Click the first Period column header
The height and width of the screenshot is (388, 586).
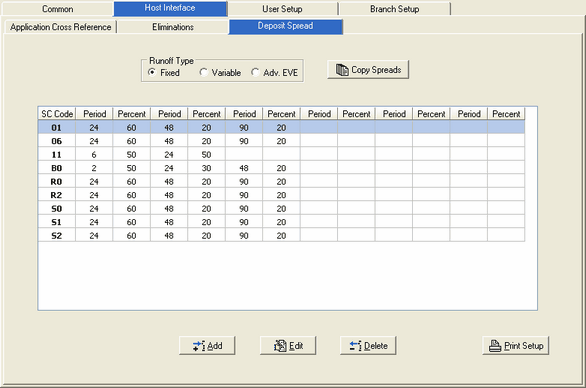[94, 114]
